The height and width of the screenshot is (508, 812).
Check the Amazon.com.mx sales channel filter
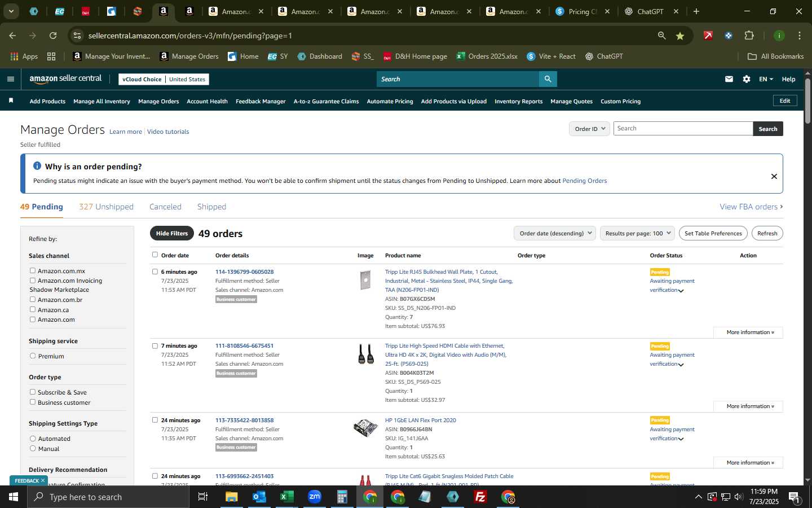point(33,270)
